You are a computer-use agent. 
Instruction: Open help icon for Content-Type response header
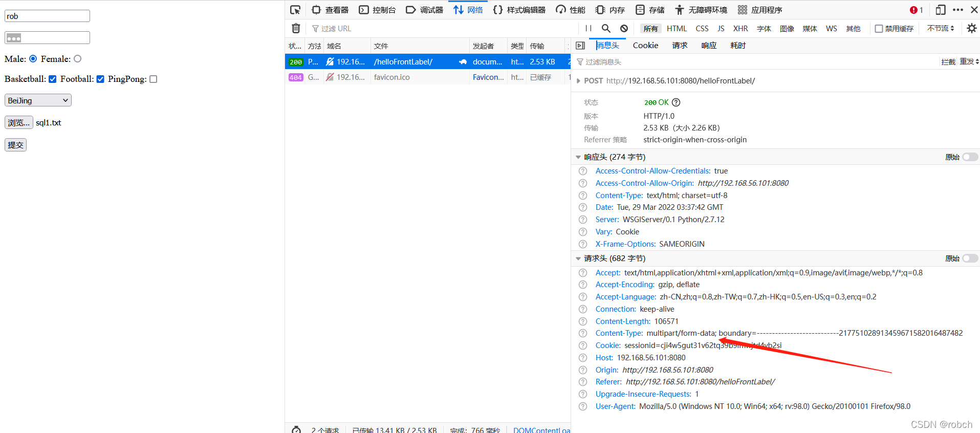[583, 196]
